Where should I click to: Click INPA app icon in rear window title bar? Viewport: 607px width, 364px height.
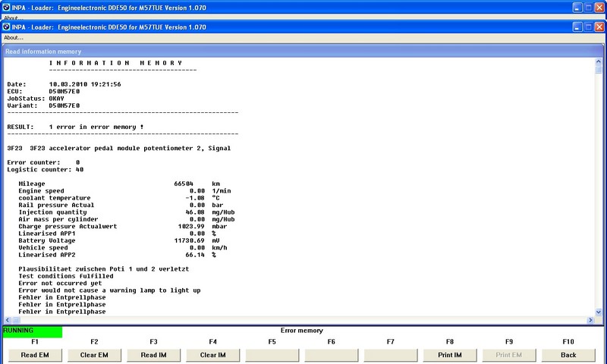tap(6, 7)
